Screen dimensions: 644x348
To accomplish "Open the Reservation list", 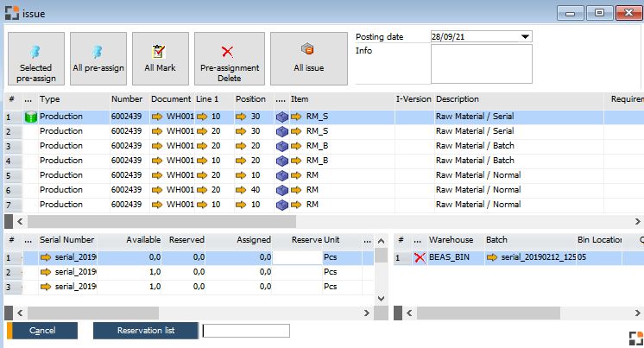I will coord(145,331).
